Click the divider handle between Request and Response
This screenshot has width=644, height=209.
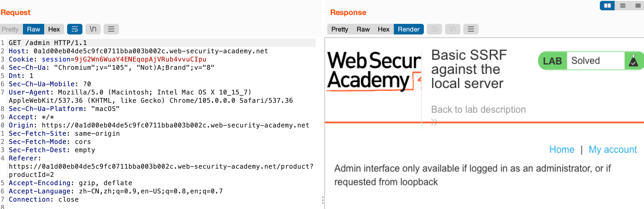pos(323,200)
